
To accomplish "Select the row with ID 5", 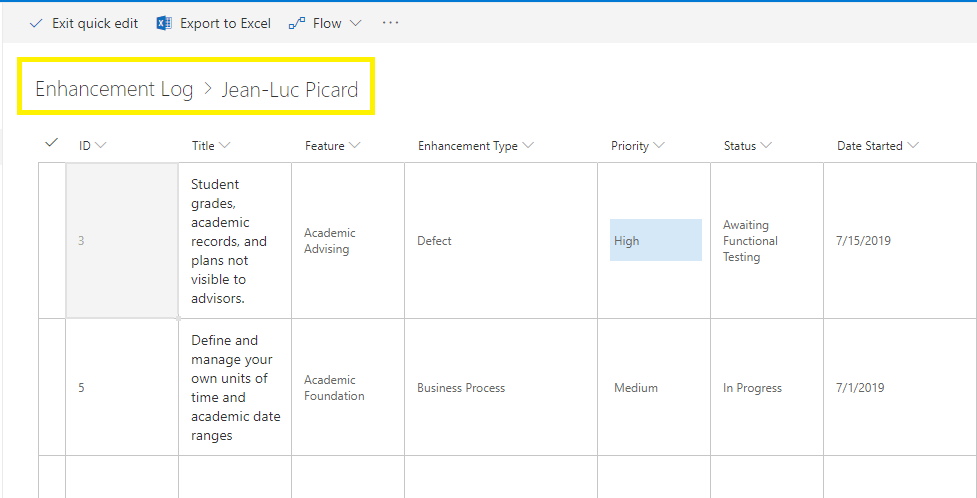I will [52, 387].
